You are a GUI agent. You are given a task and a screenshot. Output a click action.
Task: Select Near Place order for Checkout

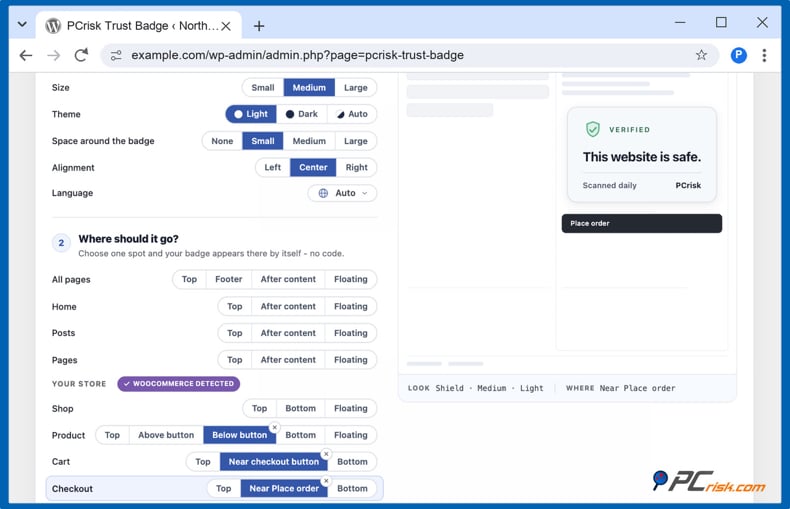[x=284, y=488]
